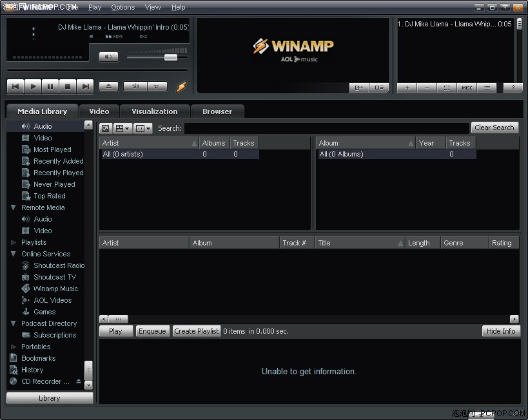Select the Media Library tab
Image resolution: width=528 pixels, height=420 pixels.
42,111
